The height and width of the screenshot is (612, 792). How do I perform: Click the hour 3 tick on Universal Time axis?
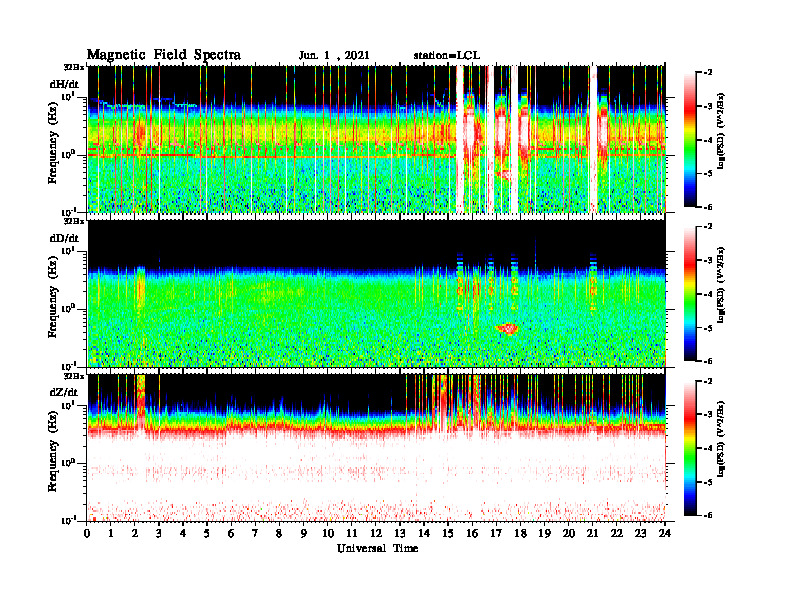click(x=159, y=534)
